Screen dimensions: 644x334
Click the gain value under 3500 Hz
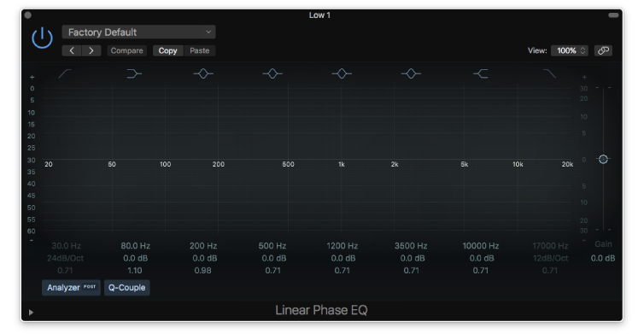pyautogui.click(x=413, y=258)
